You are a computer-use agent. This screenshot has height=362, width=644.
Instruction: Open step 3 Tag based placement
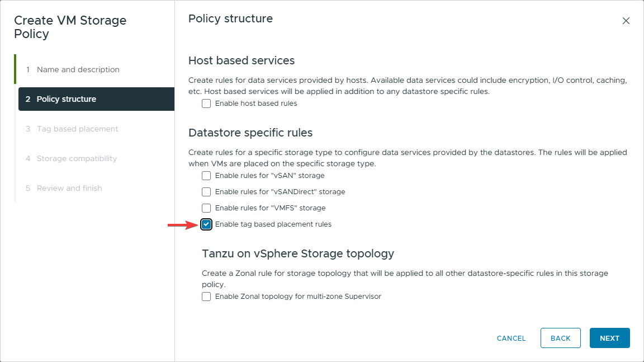point(77,129)
